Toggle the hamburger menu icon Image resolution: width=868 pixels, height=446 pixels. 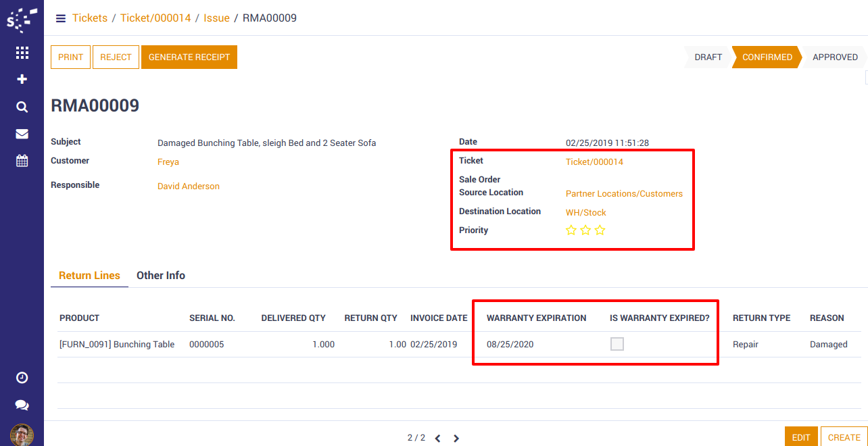(x=61, y=18)
